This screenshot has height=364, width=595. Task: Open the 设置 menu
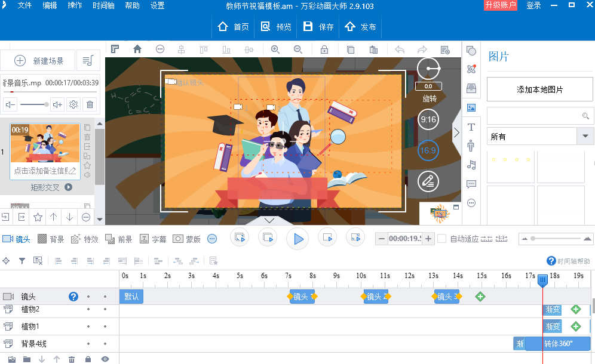coord(158,6)
